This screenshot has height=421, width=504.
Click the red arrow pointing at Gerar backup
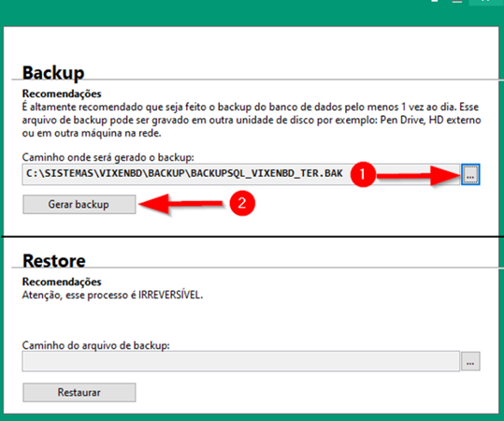coord(180,204)
